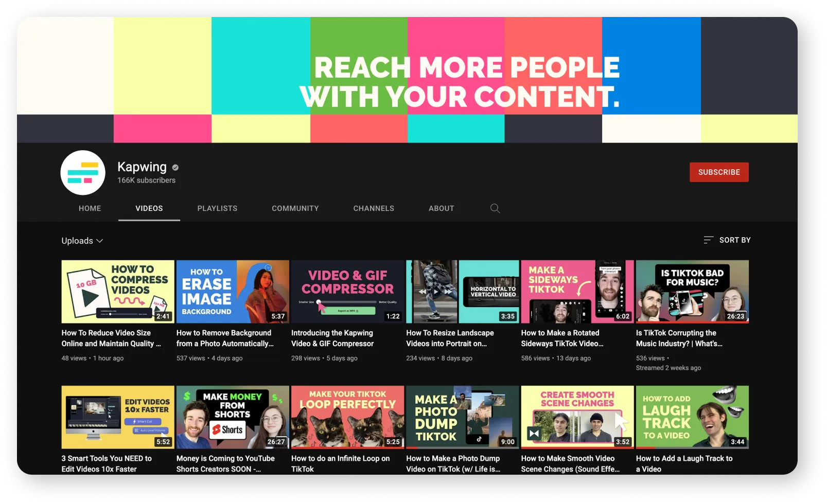The width and height of the screenshot is (827, 504).
Task: Select the Videos tab
Action: pyautogui.click(x=149, y=208)
